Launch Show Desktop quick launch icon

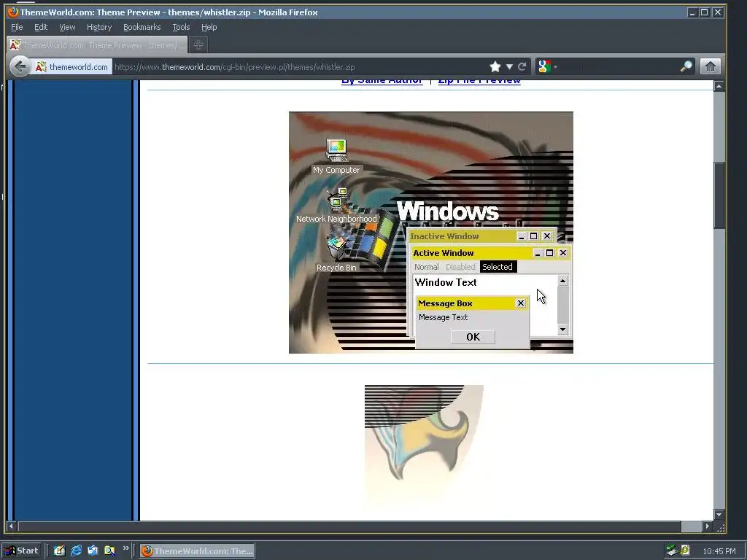59,551
